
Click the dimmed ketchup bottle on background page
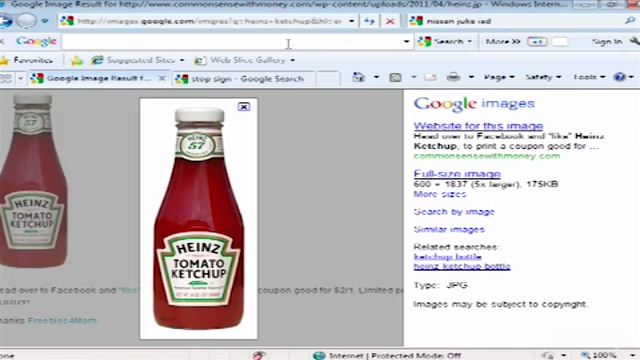[33, 182]
